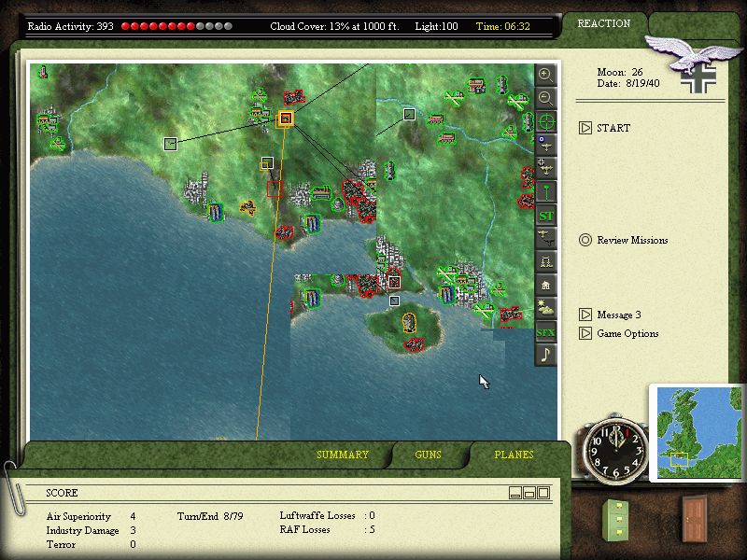Click the Moon: 26 text
The width and height of the screenshot is (747, 560).
[620, 73]
